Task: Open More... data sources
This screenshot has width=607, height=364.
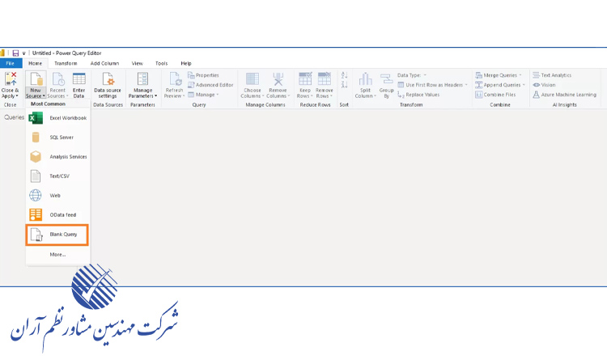Action: pos(57,255)
